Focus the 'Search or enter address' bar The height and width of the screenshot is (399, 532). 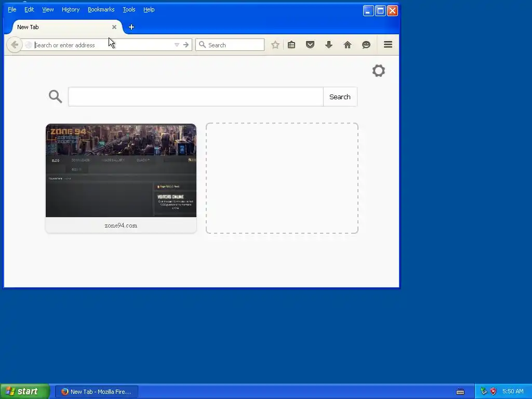[102, 45]
